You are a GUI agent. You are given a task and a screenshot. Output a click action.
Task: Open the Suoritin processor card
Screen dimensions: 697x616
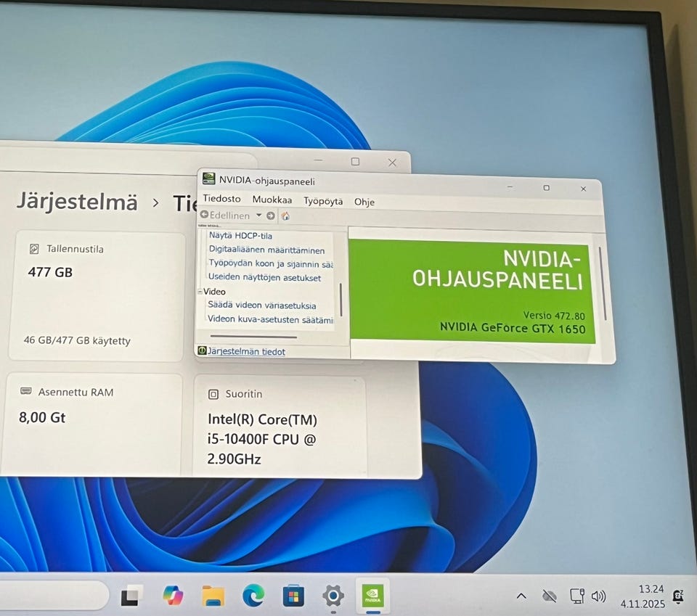tap(280, 427)
